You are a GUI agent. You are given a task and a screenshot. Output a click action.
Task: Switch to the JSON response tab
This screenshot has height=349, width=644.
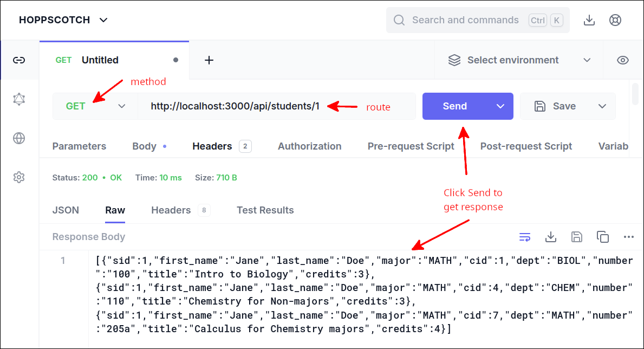pyautogui.click(x=66, y=210)
